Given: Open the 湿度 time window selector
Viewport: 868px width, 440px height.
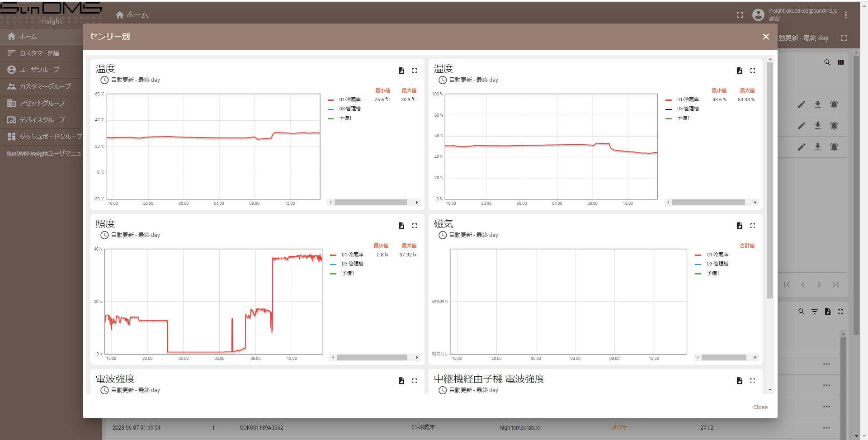Looking at the screenshot, I should coord(468,80).
